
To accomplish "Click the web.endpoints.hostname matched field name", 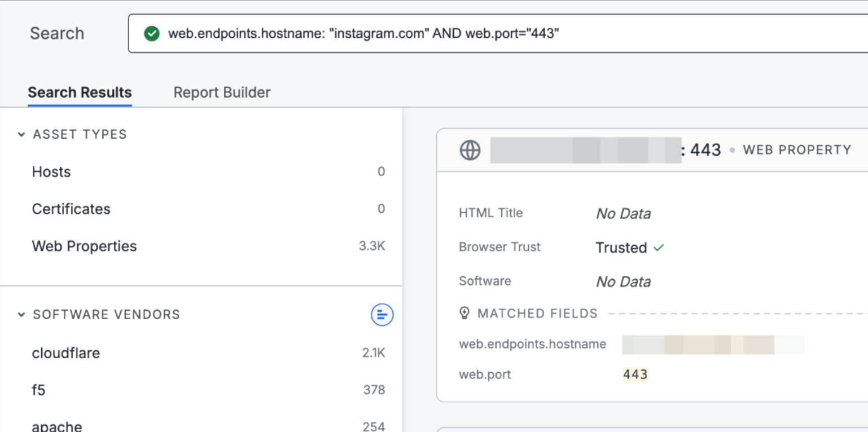I will coord(533,344).
